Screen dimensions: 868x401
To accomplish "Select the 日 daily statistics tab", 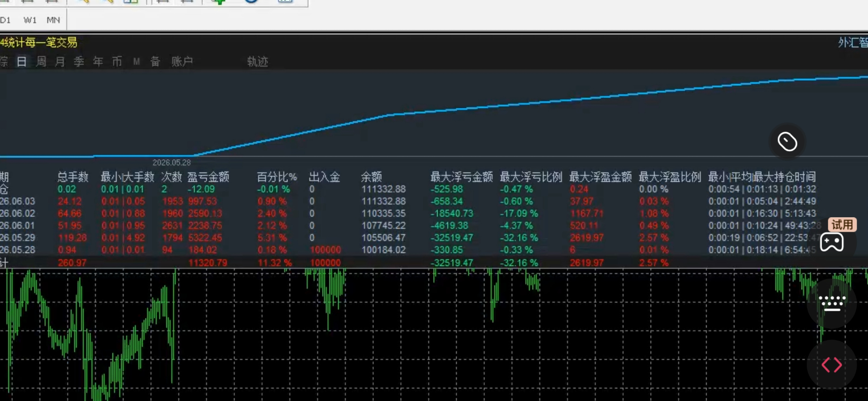I will [22, 61].
